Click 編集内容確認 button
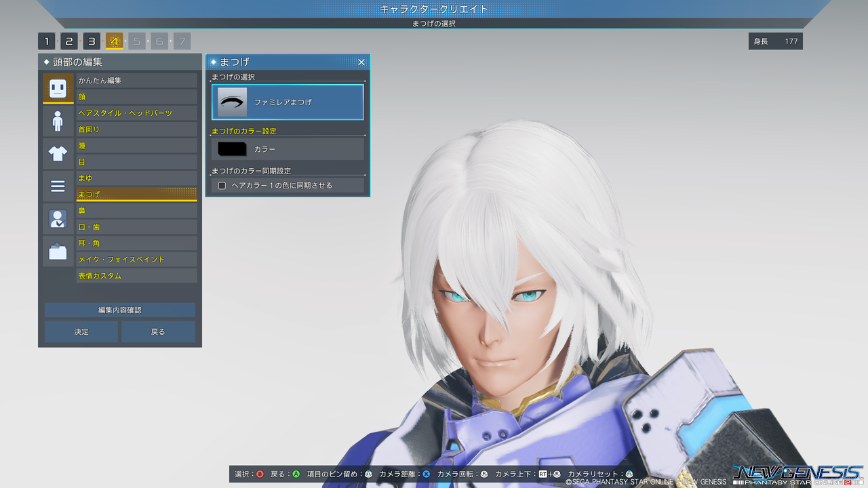This screenshot has height=488, width=868. [x=120, y=310]
